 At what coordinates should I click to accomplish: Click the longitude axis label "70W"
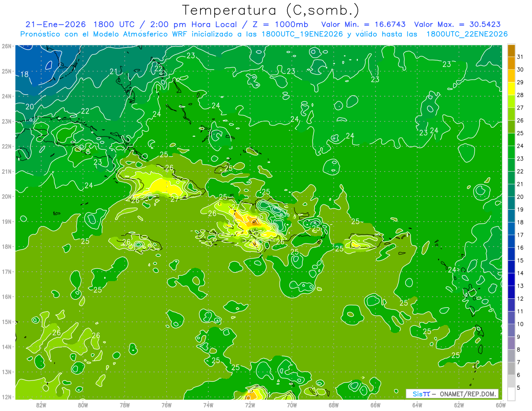(x=292, y=405)
